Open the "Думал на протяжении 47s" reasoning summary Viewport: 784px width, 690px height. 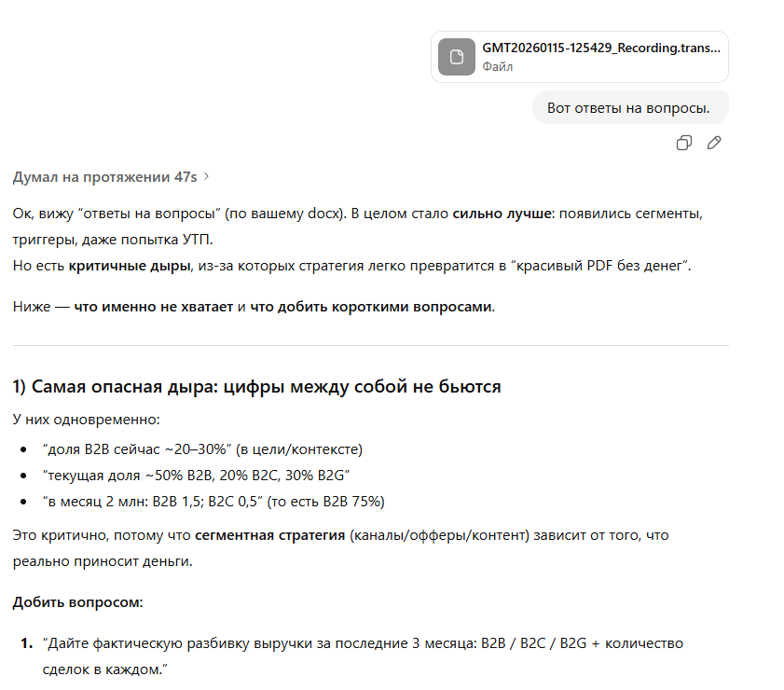coord(104,176)
